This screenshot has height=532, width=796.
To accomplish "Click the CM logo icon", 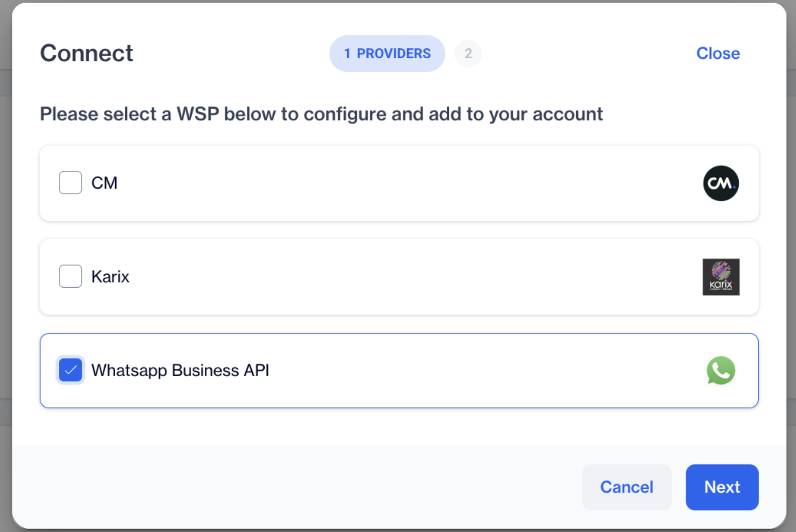I will 721,184.
